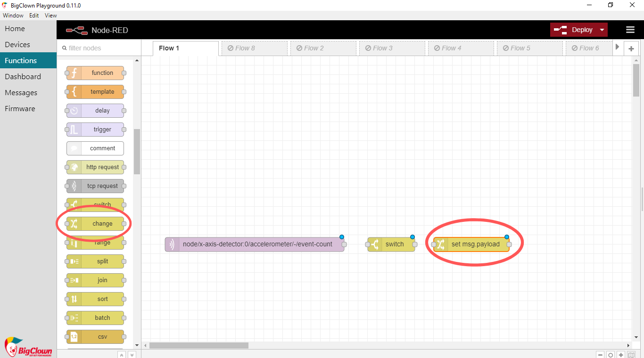Viewport: 644px width, 358px height.
Task: Switch to the Flow 2 tab
Action: [323, 48]
